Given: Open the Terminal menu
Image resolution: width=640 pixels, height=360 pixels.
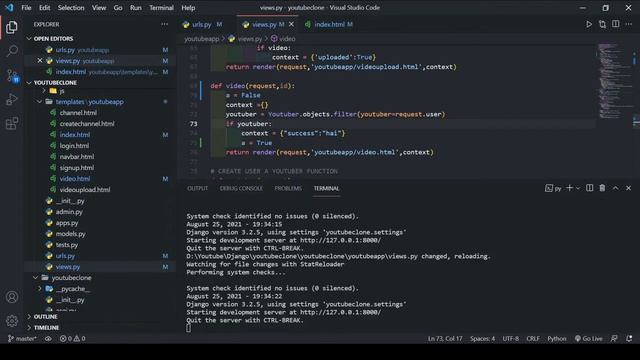Looking at the screenshot, I should 161,8.
